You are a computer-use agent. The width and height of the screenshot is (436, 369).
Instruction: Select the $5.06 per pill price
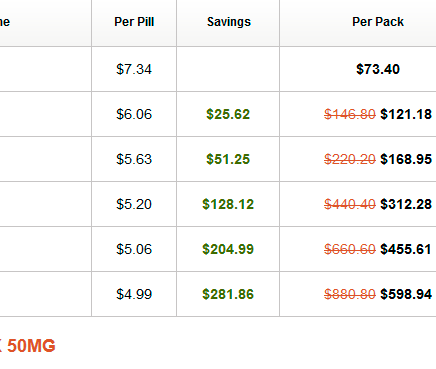(134, 249)
